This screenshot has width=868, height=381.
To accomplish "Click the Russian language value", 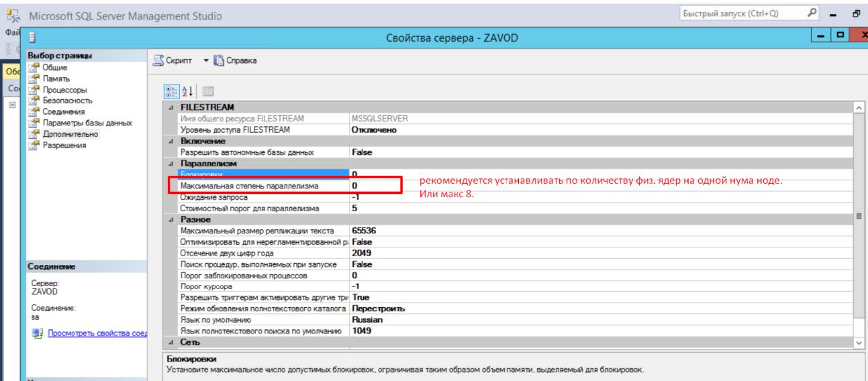I will pos(367,320).
